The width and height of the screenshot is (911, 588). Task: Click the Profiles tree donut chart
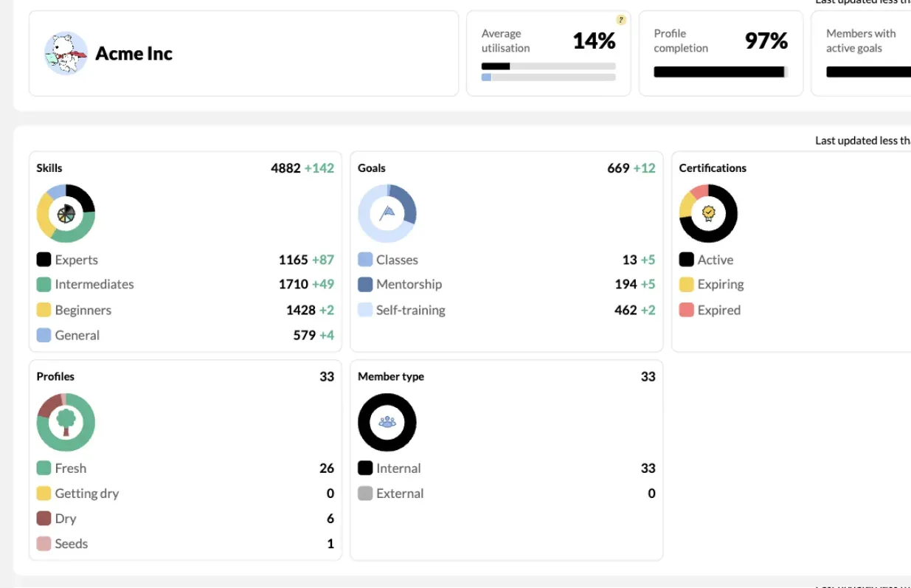click(x=66, y=422)
